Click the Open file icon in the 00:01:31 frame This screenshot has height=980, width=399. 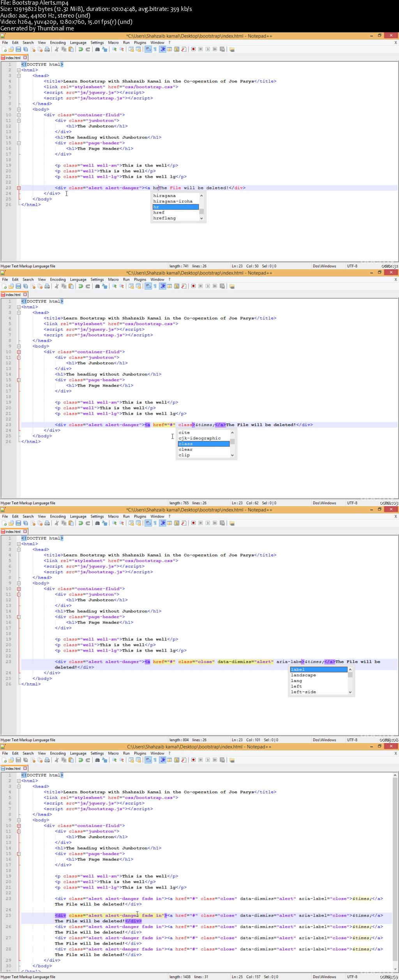click(11, 49)
